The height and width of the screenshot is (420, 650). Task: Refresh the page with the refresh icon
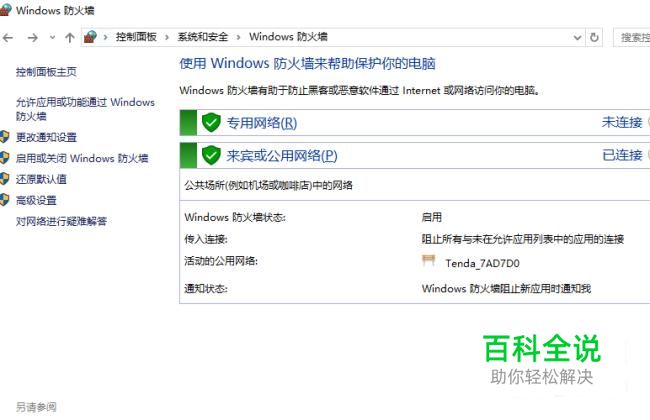594,37
